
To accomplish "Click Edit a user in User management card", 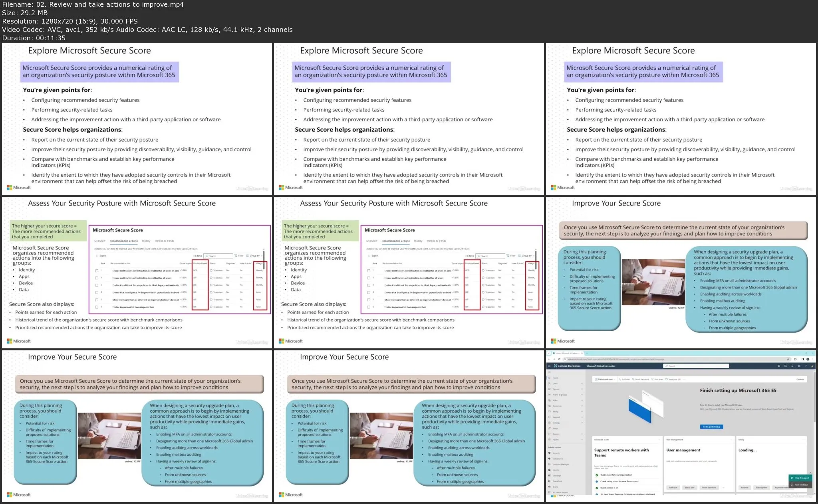I will pyautogui.click(x=690, y=488).
